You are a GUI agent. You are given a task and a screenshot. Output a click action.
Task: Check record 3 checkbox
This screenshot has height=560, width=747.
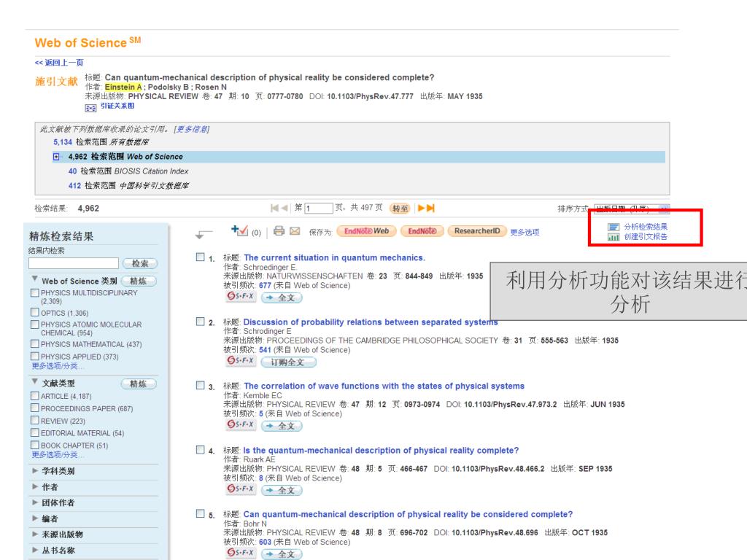click(x=201, y=385)
